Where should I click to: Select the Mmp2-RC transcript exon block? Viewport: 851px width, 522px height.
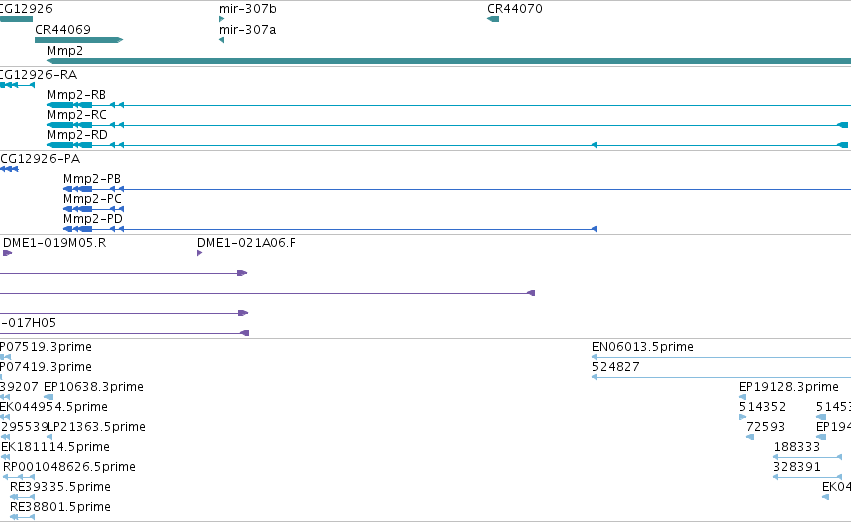tap(69, 125)
